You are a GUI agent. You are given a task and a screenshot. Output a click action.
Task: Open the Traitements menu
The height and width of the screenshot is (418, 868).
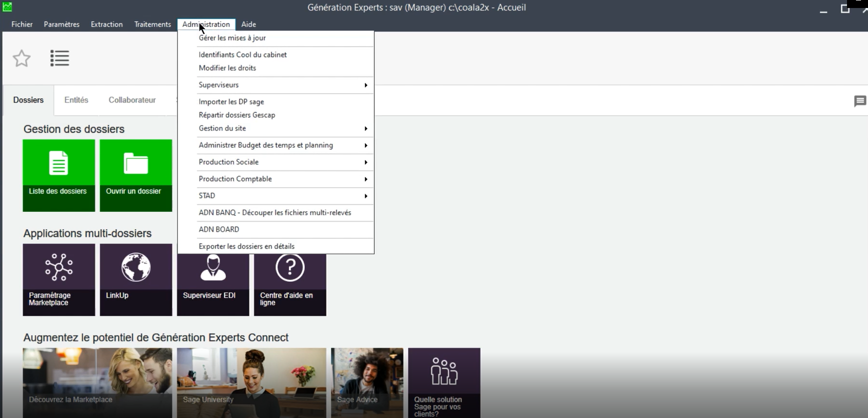(x=152, y=24)
